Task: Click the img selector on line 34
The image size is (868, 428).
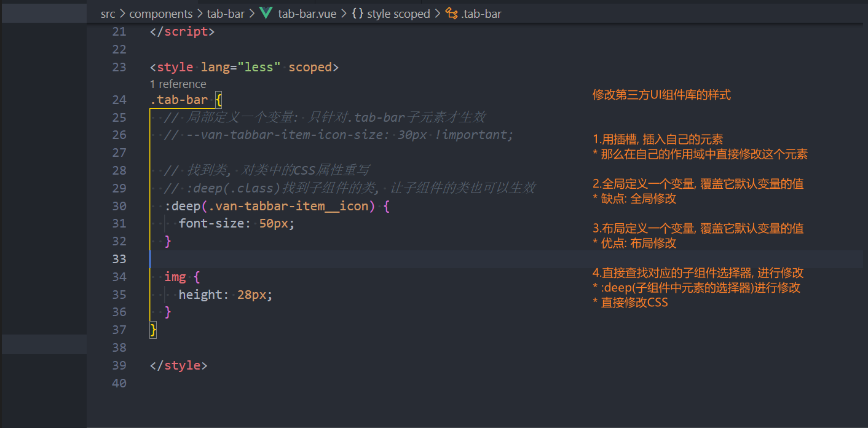Action: tap(175, 277)
